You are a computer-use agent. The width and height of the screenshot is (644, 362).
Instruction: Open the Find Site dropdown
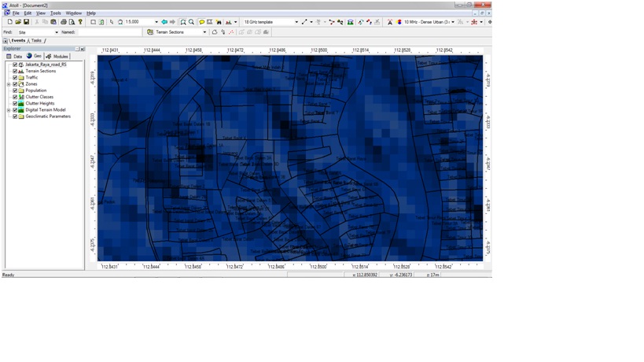[x=57, y=32]
